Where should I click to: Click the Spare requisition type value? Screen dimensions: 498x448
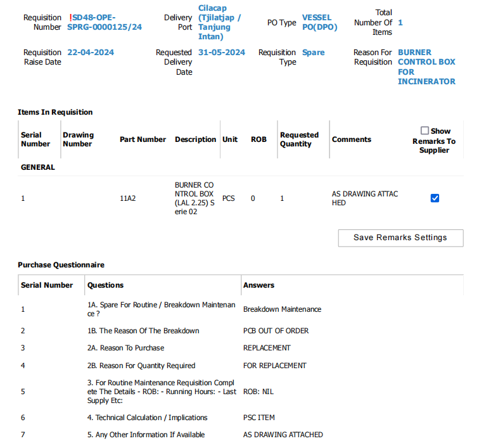tap(313, 53)
